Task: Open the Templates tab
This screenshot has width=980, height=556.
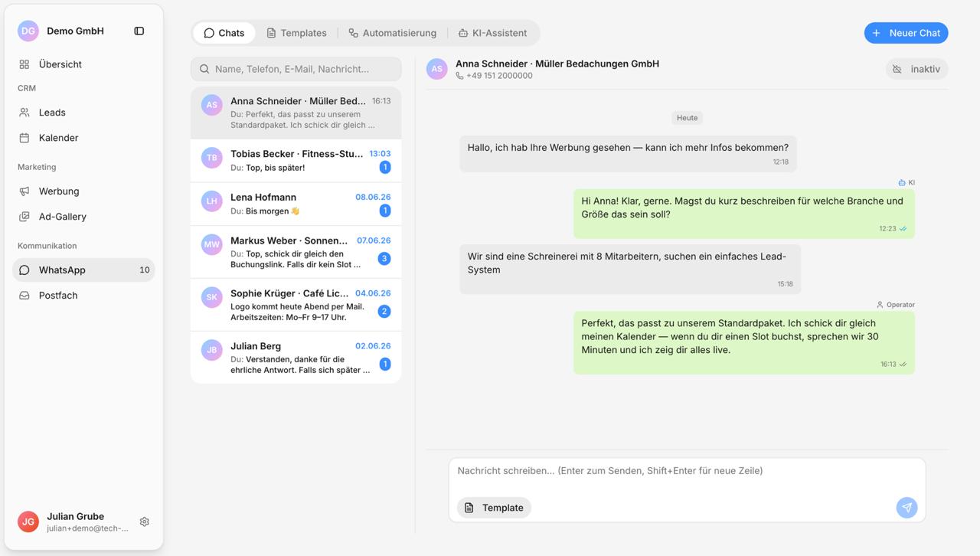Action: pos(296,33)
